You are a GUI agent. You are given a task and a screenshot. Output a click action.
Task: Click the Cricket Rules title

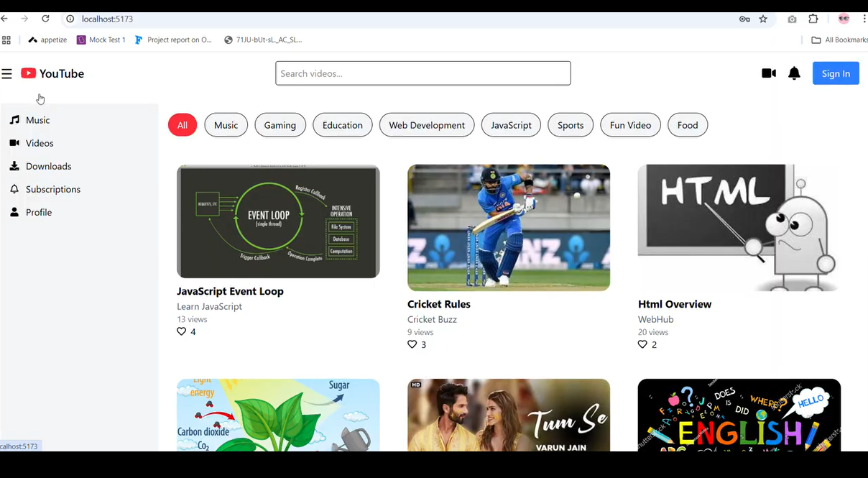tap(439, 304)
